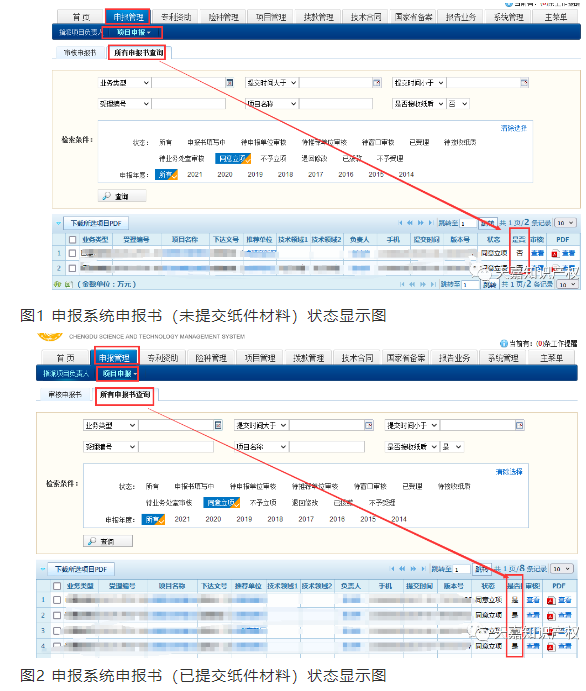
Task: Switch to the 审核申报书 tab in Figure 1
Action: [80, 53]
